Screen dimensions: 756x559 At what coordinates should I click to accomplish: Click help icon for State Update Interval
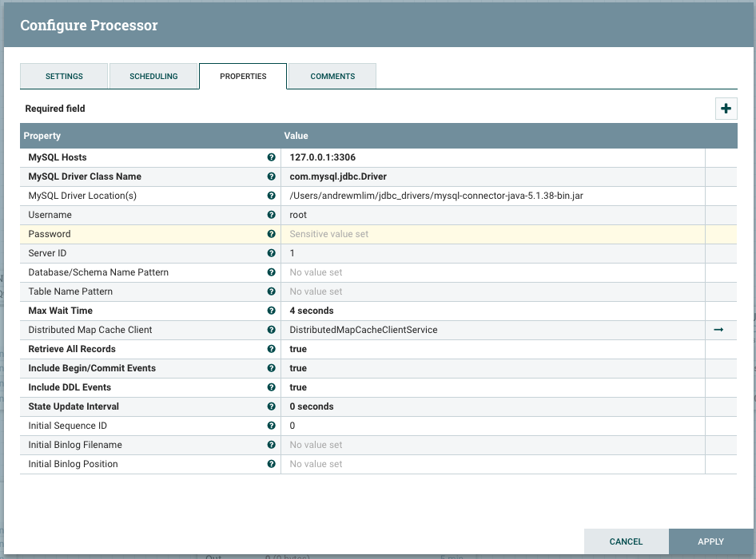click(271, 406)
